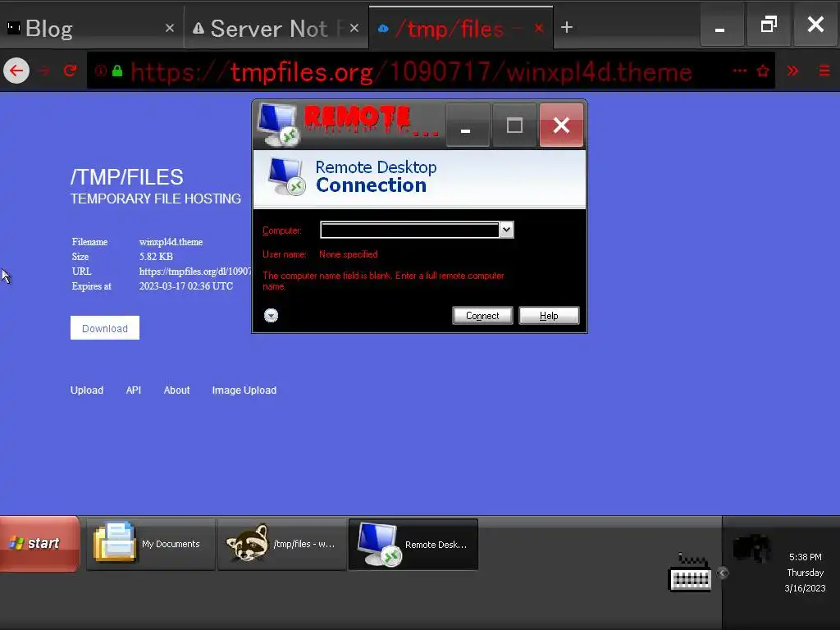Minimize the browser window
The height and width of the screenshot is (630, 840).
point(721,25)
